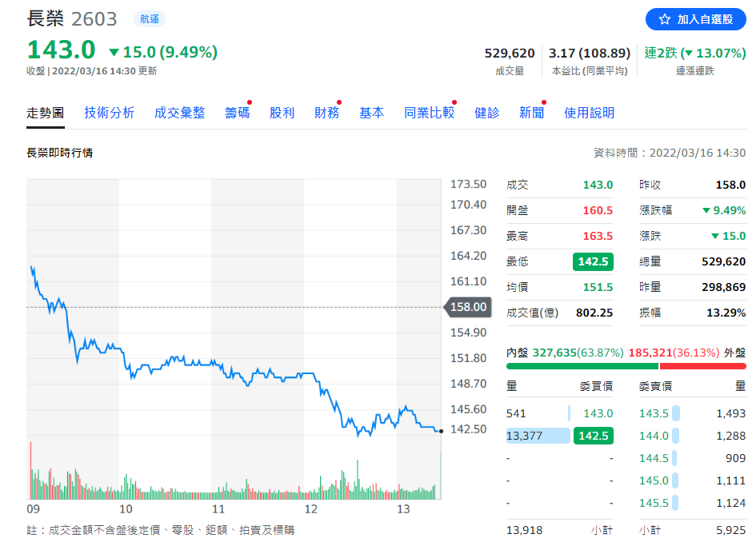Select the 走勢圖 tab

click(x=46, y=113)
